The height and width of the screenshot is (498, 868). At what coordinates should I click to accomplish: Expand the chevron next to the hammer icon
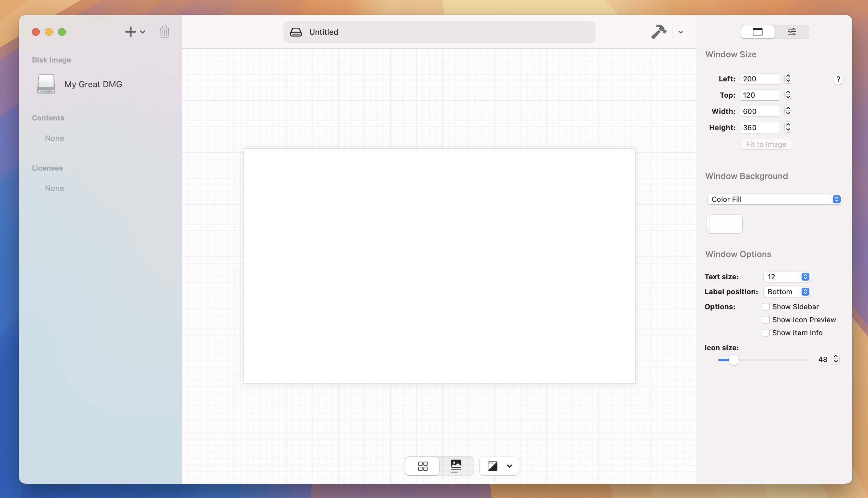point(680,32)
